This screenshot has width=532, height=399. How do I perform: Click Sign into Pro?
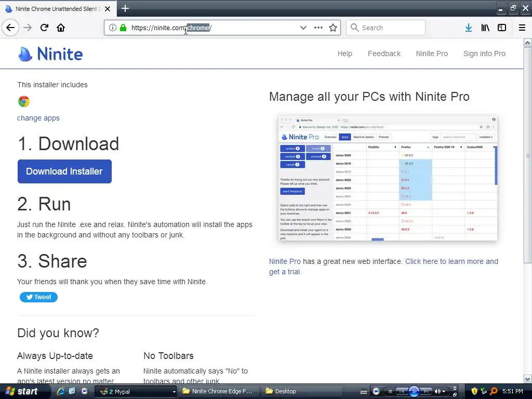point(484,54)
